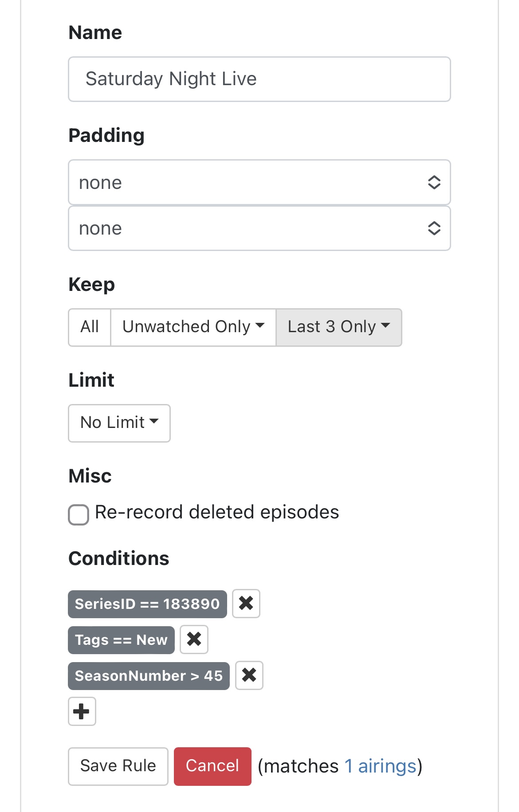Viewport: 519px width, 812px height.
Task: Open the second Padding dropdown
Action: click(259, 228)
